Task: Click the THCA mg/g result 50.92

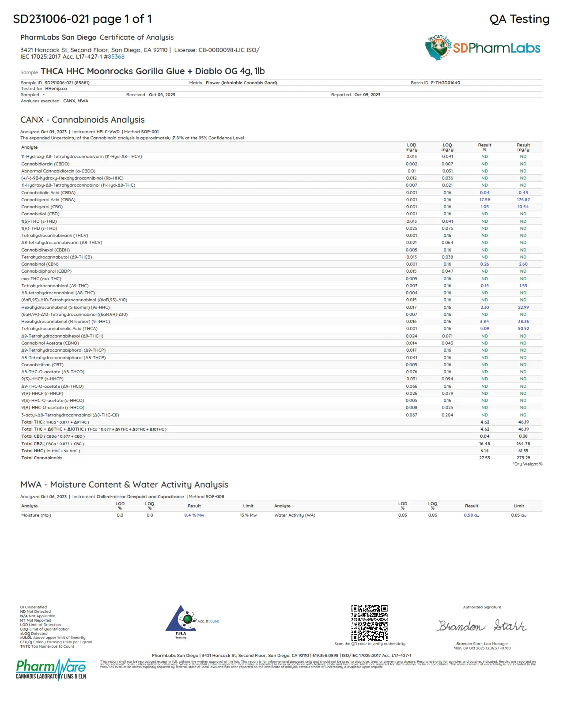Action: point(523,329)
